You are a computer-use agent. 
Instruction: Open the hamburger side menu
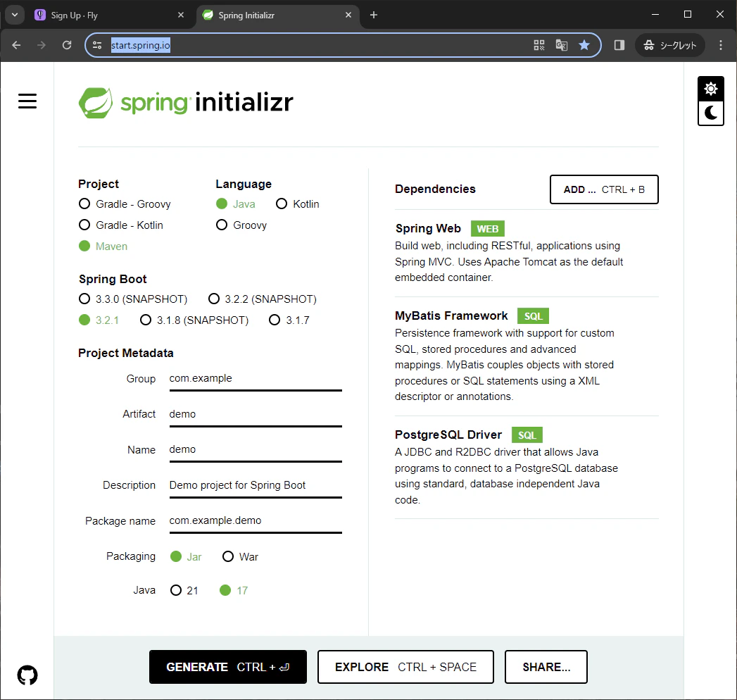[27, 101]
